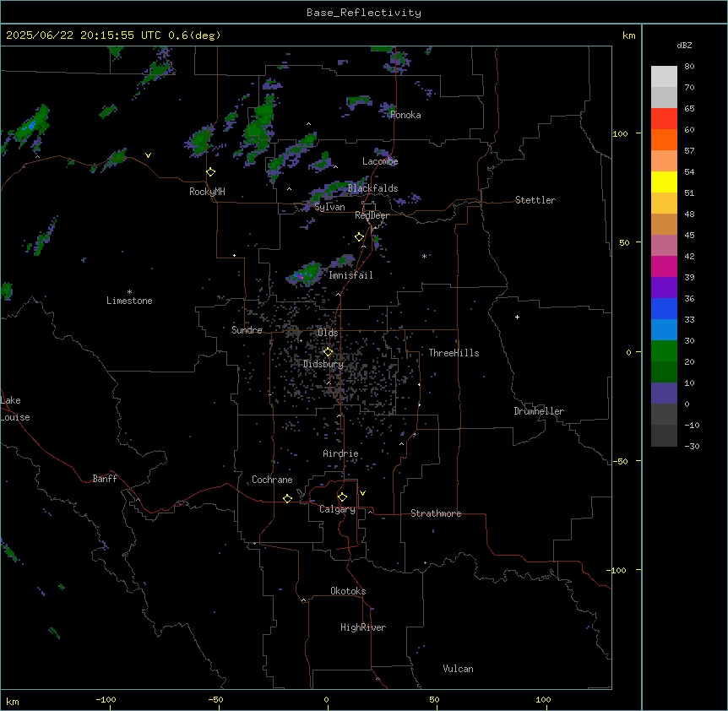Click the bright green swatch below 30 dBZ
This screenshot has height=711, width=728.
pyautogui.click(x=664, y=351)
